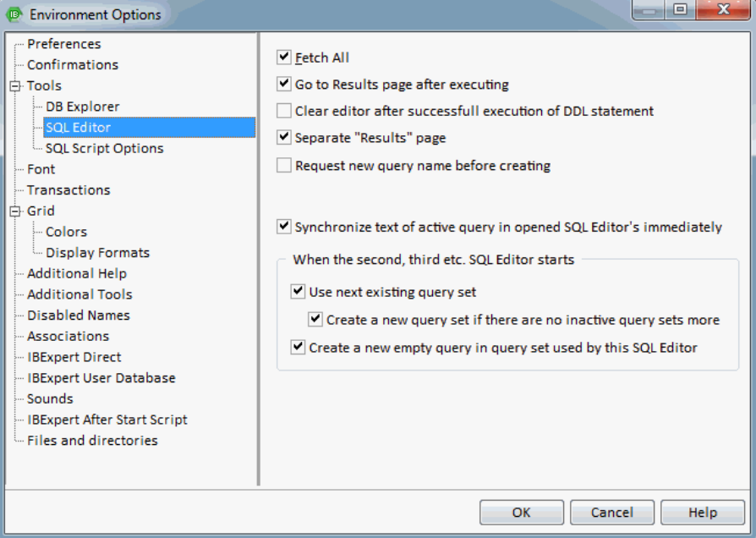756x538 pixels.
Task: Select the Font options item
Action: coord(41,169)
